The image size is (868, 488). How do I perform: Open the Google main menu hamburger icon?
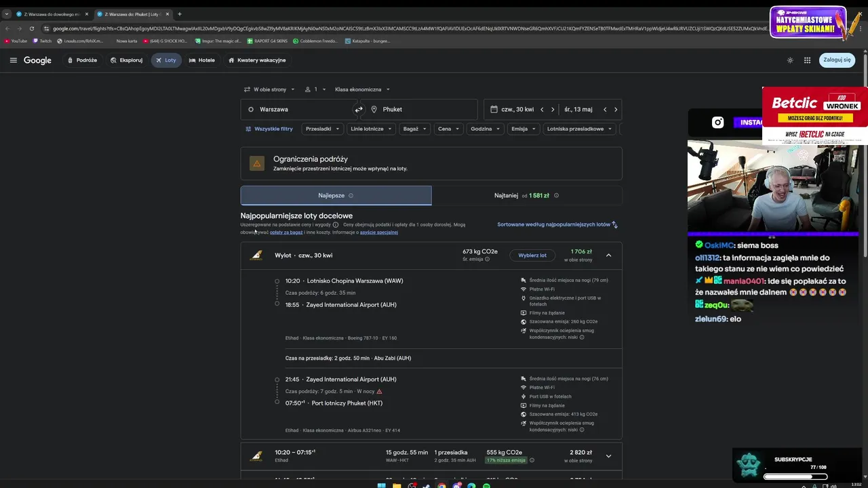point(13,60)
